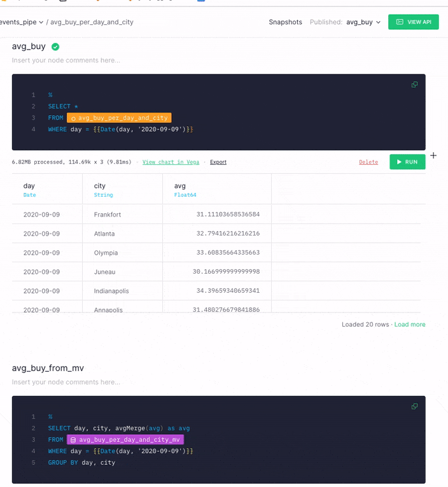Screen dimensions: 448x487
Task: Edit the avg_buy node title
Action: tap(29, 46)
